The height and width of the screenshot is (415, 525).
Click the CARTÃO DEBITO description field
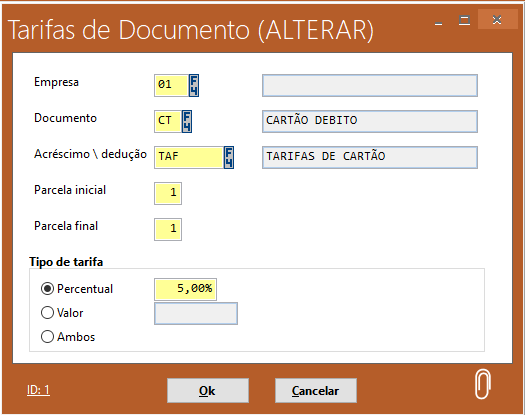[x=370, y=121]
